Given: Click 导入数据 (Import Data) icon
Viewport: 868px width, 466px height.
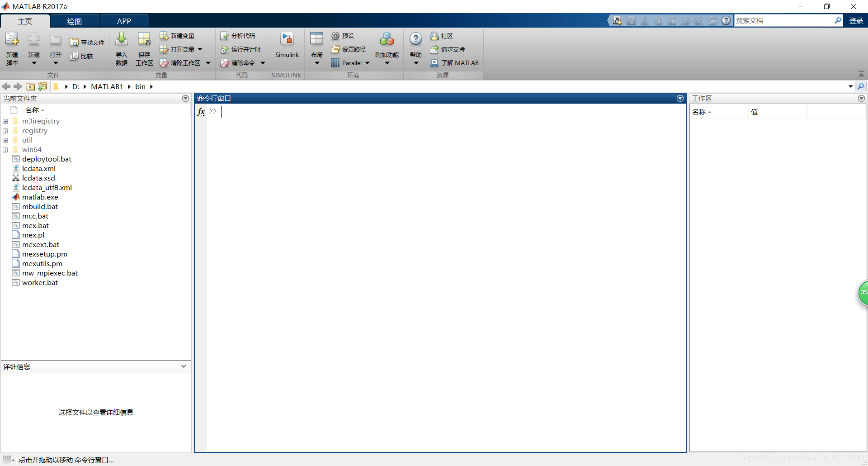Looking at the screenshot, I should point(122,39).
